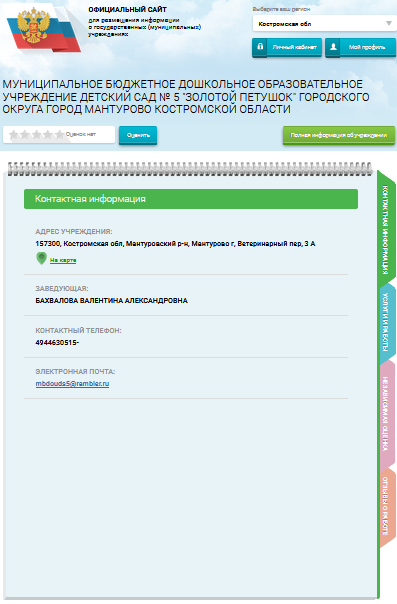Viewport: 397px width, 604px height.
Task: Open Мой профиль
Action: 360,47
